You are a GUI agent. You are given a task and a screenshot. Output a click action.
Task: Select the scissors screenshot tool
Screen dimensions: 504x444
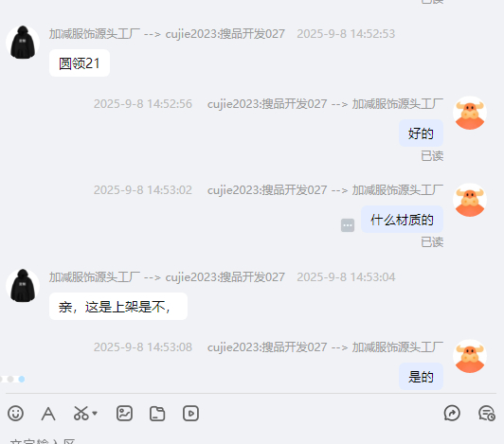[x=81, y=413]
